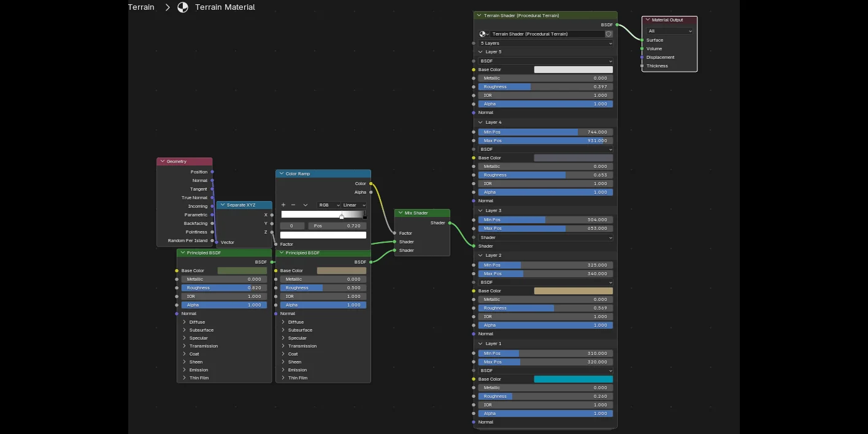This screenshot has height=434, width=868.
Task: Click the material sphere icon beside Terrain Material
Action: point(183,7)
